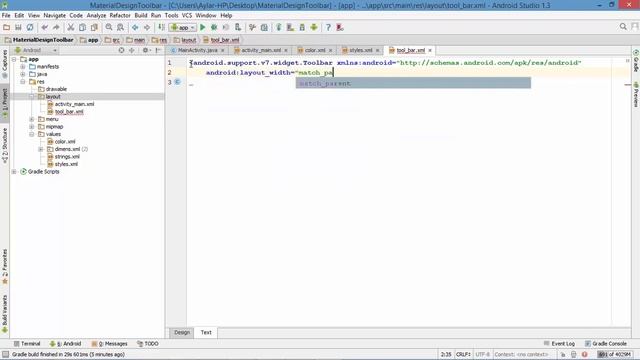Click the Scroll from Source target icon

tap(121, 50)
